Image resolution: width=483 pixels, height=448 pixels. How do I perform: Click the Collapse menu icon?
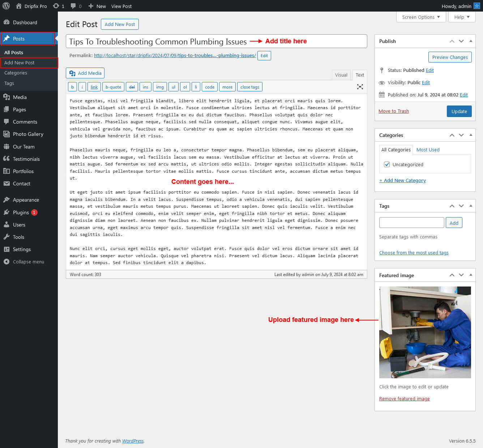7,262
